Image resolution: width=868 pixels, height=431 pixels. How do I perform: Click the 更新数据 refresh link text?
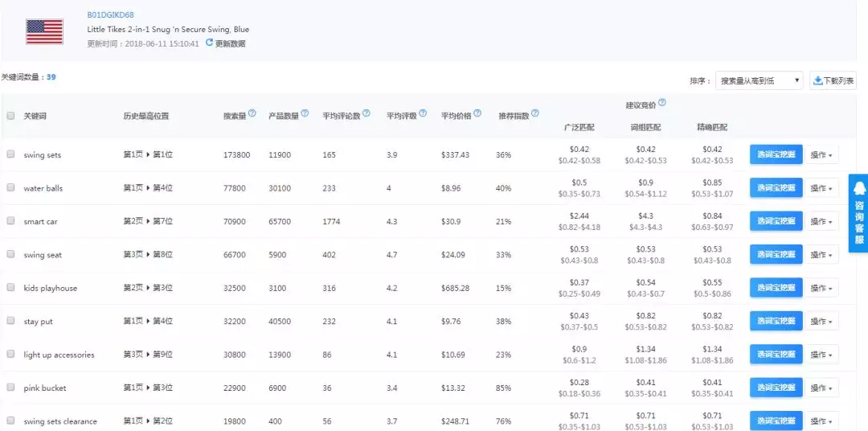(x=231, y=43)
